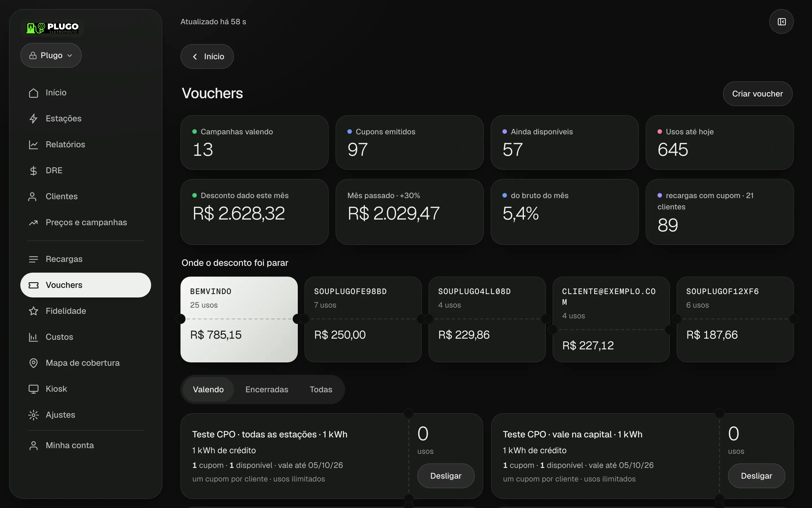Select the SOUPLUGO4LL08D voucher card
Viewport: 812px width, 508px height.
[x=487, y=319]
